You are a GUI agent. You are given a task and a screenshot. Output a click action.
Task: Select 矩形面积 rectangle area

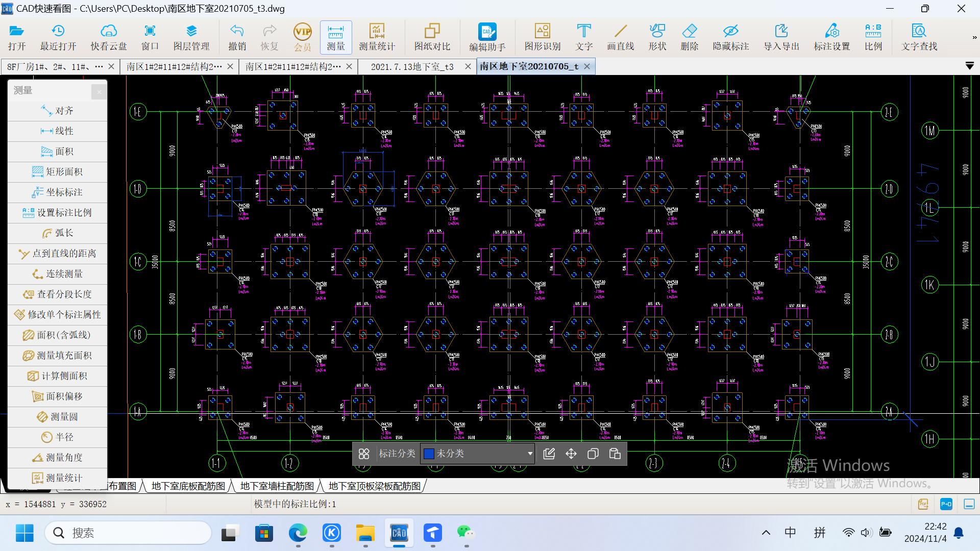pyautogui.click(x=58, y=172)
